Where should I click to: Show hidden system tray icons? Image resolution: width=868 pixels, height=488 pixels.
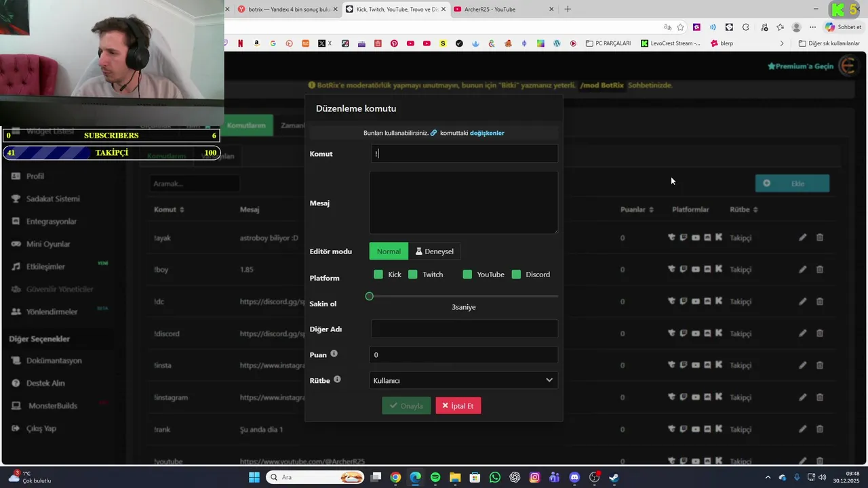[x=768, y=477]
